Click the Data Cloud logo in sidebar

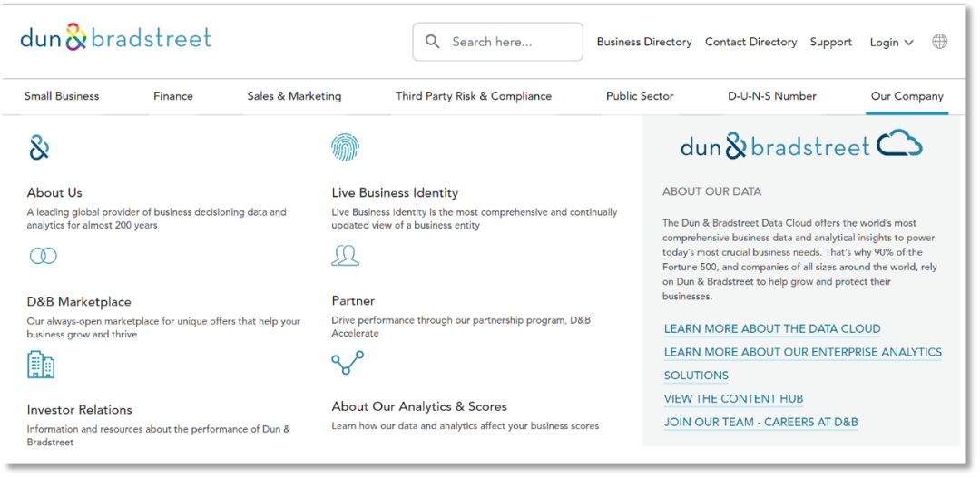(801, 145)
